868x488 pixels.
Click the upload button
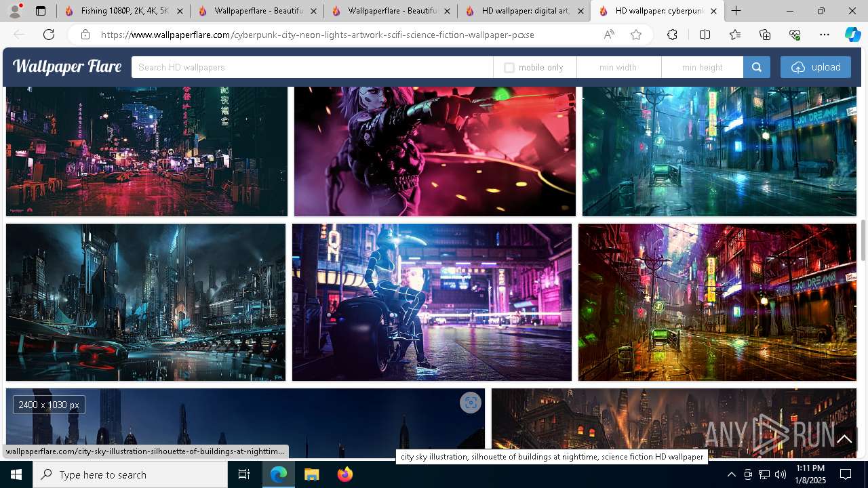tap(816, 67)
